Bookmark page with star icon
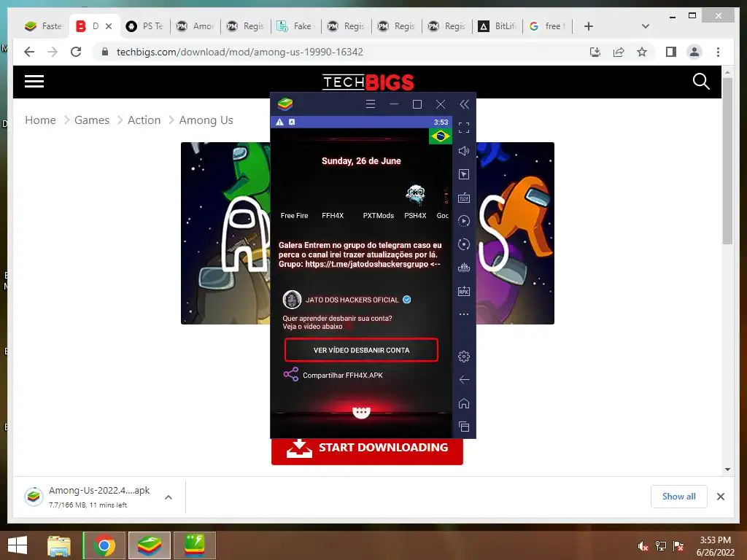Screen dimensions: 747x560 (x=642, y=52)
